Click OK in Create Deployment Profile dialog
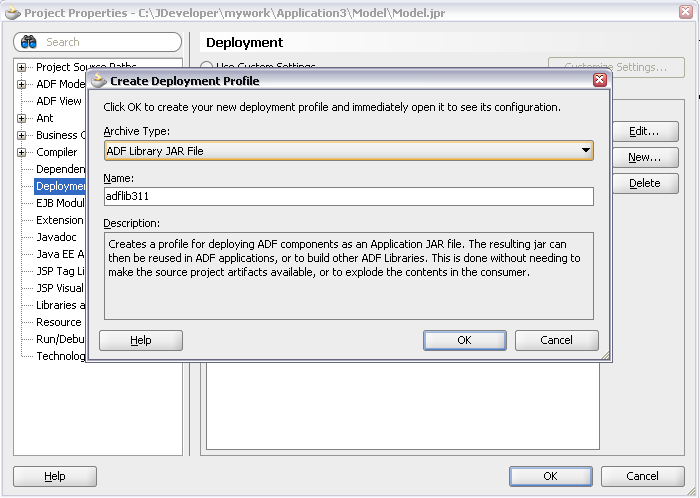Viewport: 700px width, 498px height. click(464, 340)
